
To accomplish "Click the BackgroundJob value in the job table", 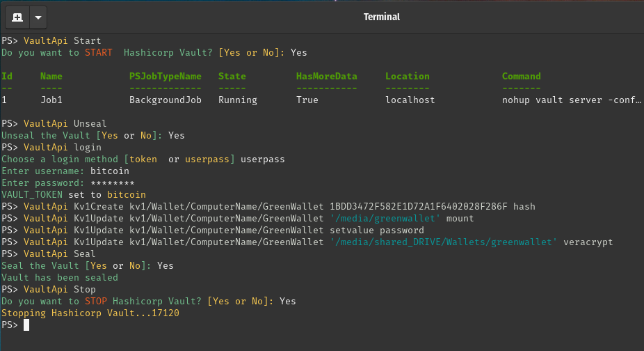I will pyautogui.click(x=165, y=100).
